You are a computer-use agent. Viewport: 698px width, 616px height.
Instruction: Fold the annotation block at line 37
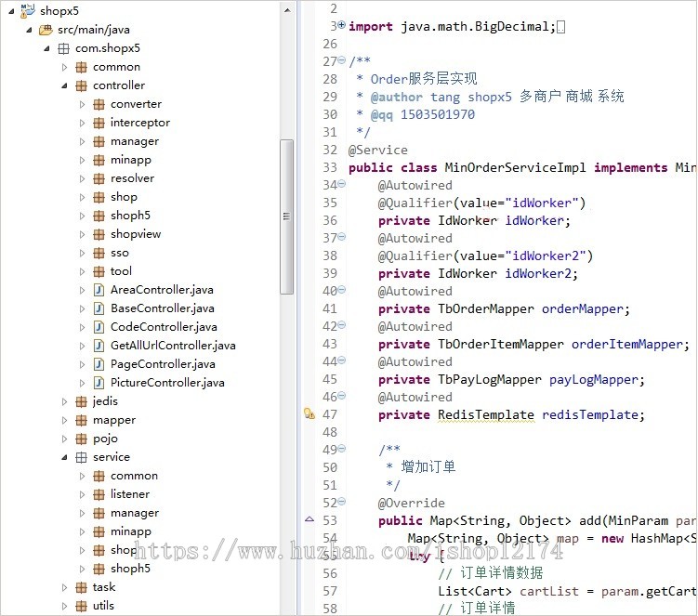click(341, 236)
